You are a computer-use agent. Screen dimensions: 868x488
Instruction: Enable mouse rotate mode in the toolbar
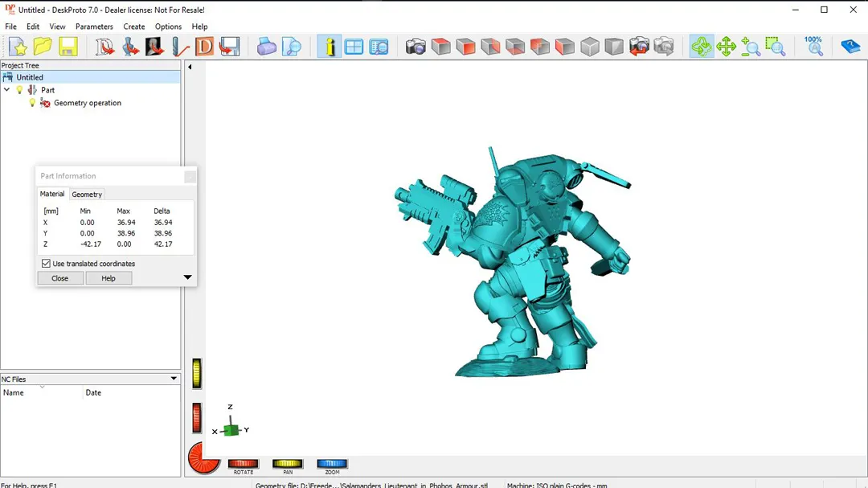pos(702,47)
